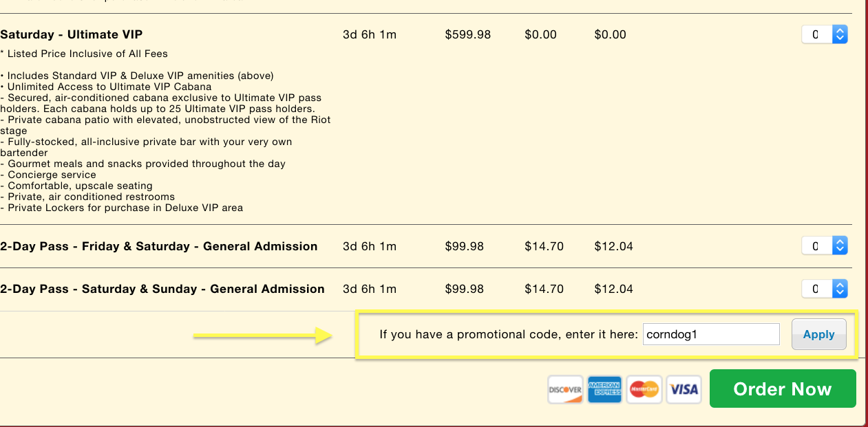Click the Visa card icon

[684, 390]
